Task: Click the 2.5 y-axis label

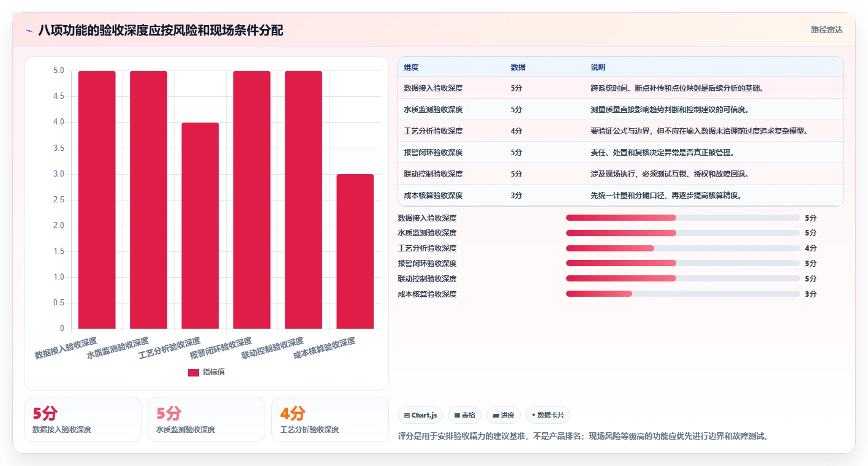Action: click(58, 200)
